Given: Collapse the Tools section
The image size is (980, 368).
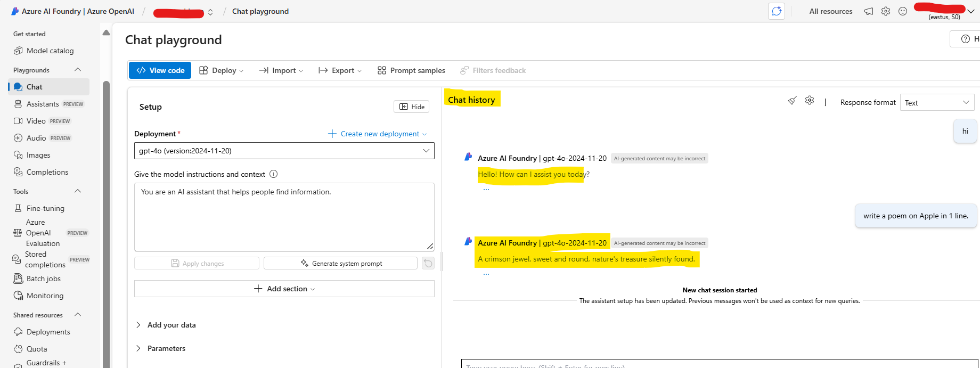Looking at the screenshot, I should tap(78, 191).
